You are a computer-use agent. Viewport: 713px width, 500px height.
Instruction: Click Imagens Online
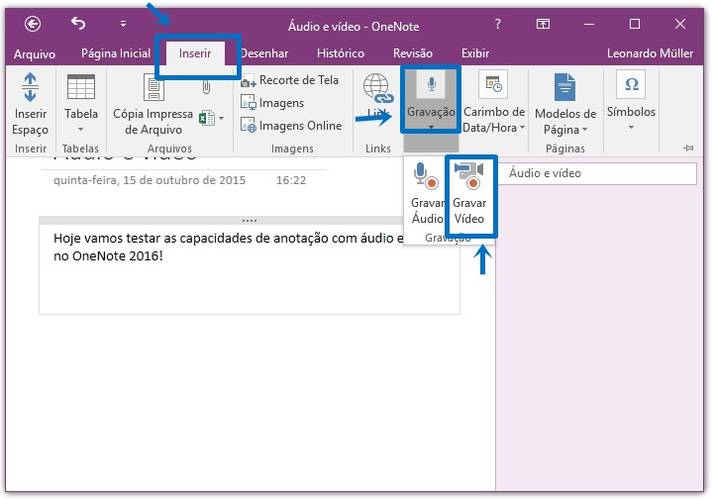point(291,125)
